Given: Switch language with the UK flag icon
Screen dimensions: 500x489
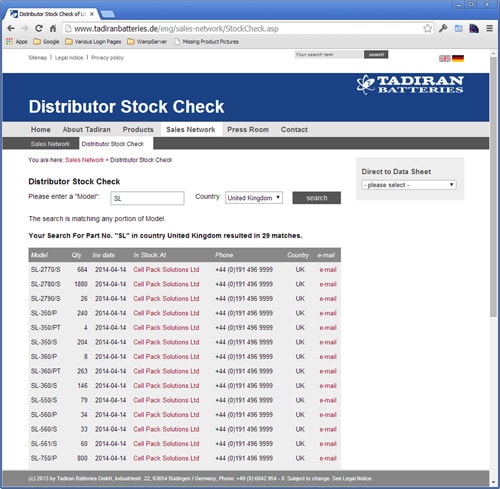Looking at the screenshot, I should click(x=445, y=59).
